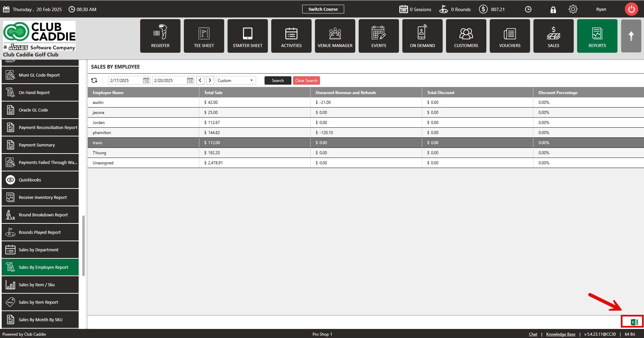Select the Jordan employee row

tap(366, 123)
